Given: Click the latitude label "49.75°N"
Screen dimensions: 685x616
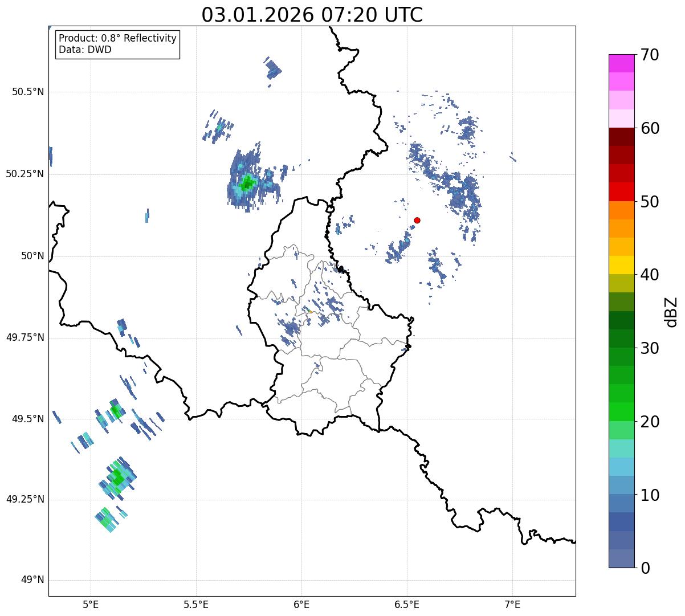Looking at the screenshot, I should (x=25, y=337).
